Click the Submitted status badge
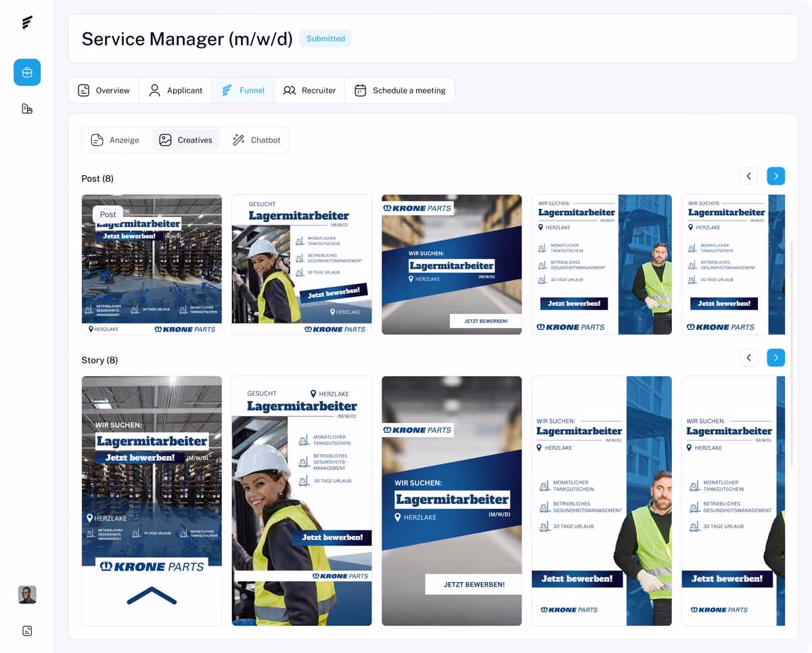Image resolution: width=812 pixels, height=653 pixels. (x=325, y=39)
